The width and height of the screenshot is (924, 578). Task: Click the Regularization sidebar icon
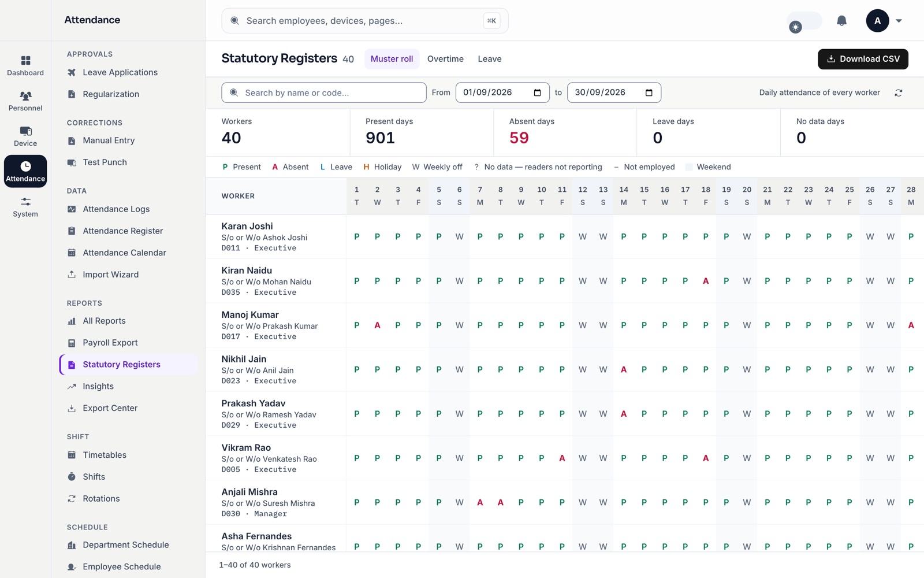click(72, 94)
